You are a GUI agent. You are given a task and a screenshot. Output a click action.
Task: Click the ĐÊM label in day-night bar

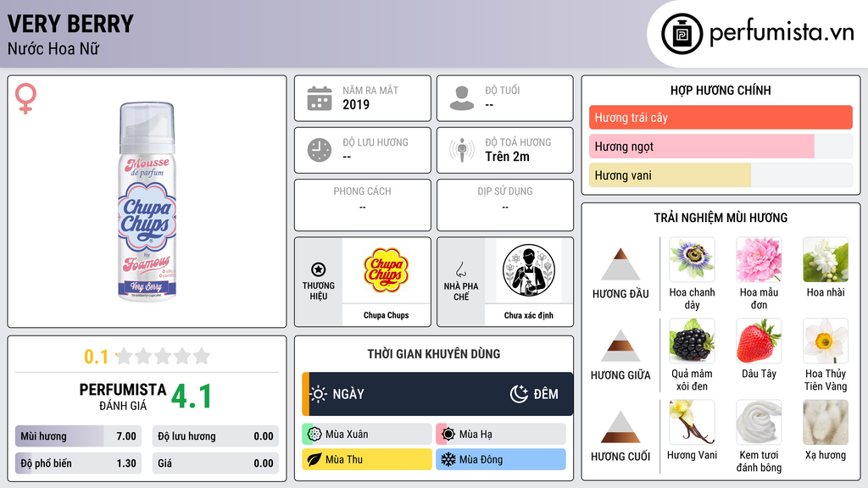click(x=546, y=394)
